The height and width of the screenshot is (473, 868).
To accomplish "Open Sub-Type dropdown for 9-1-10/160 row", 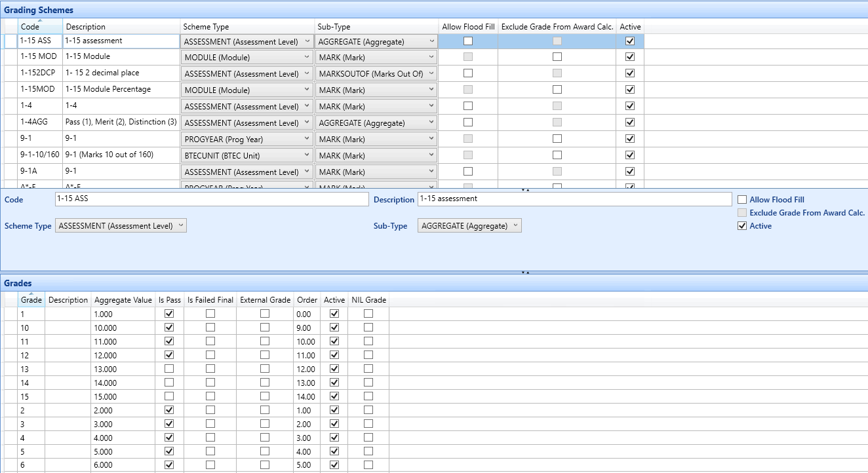I will (376, 156).
